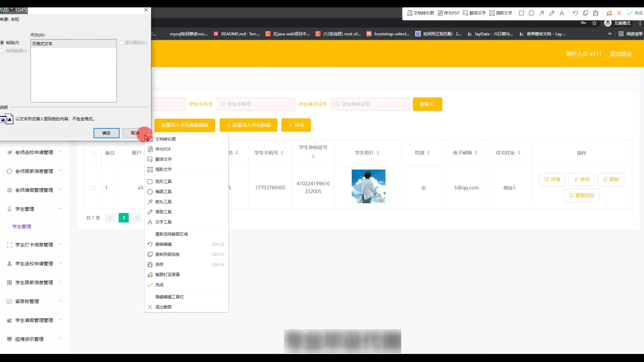Expand 学生打卡信息管理 sidebar menu
This screenshot has width=644, height=362.
click(34, 245)
